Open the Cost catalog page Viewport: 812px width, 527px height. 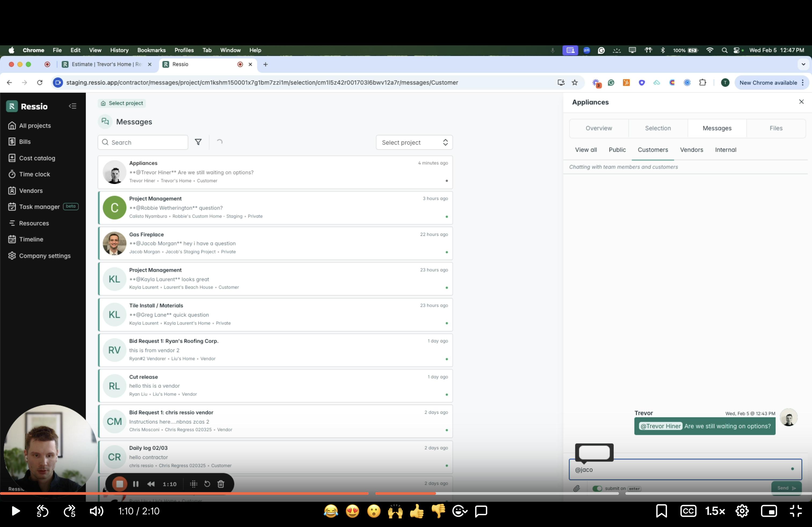click(x=37, y=158)
